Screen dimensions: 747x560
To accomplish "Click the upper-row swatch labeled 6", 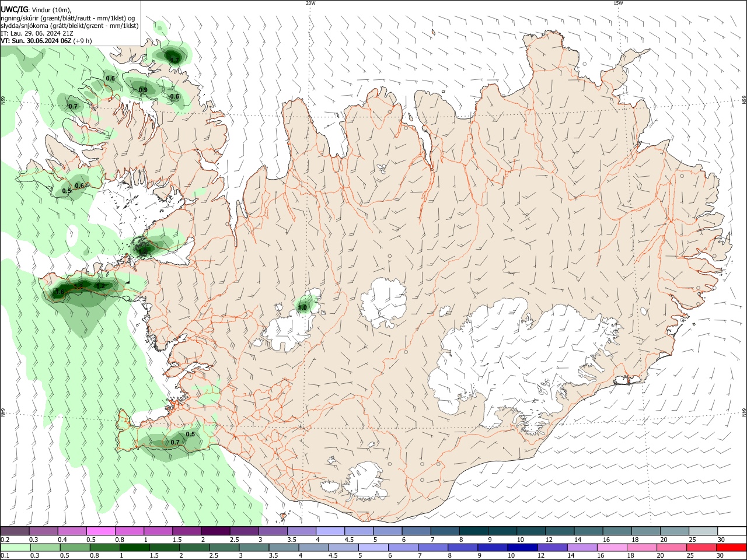I will point(416,531).
